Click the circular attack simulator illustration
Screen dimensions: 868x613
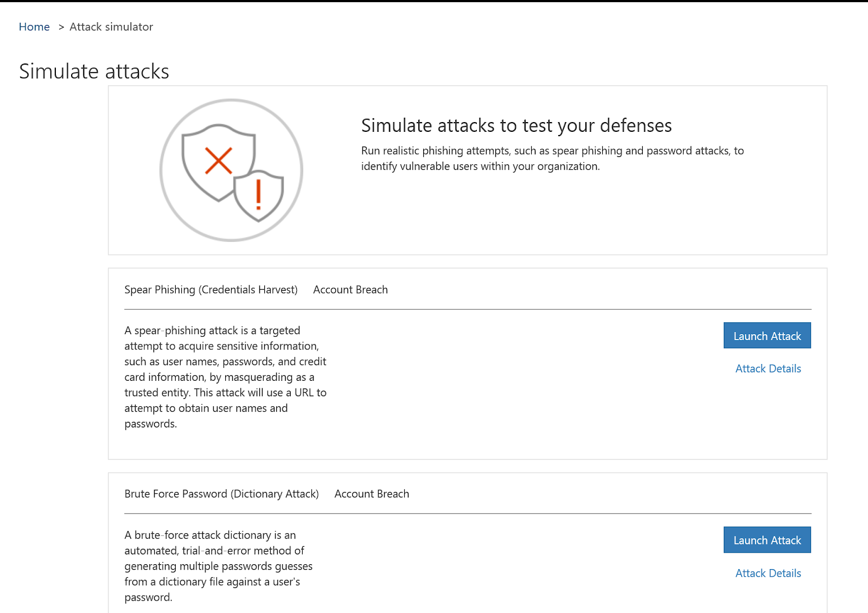(231, 170)
